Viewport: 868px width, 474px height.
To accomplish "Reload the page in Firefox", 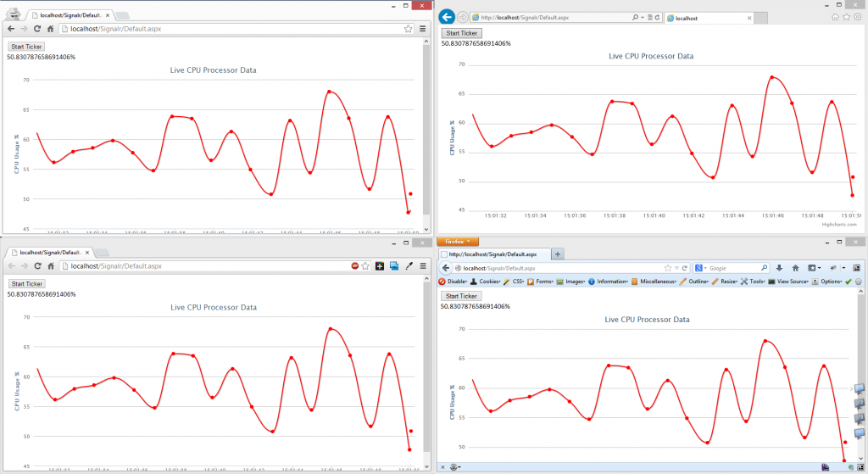I will click(685, 268).
